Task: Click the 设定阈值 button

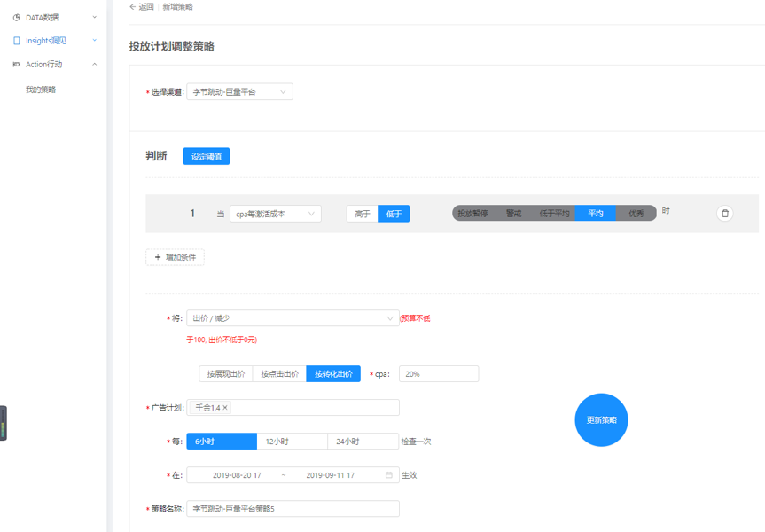Action: point(207,157)
